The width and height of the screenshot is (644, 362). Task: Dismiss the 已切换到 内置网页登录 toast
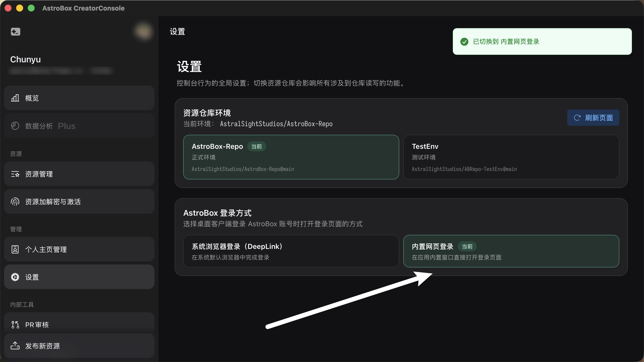click(542, 41)
